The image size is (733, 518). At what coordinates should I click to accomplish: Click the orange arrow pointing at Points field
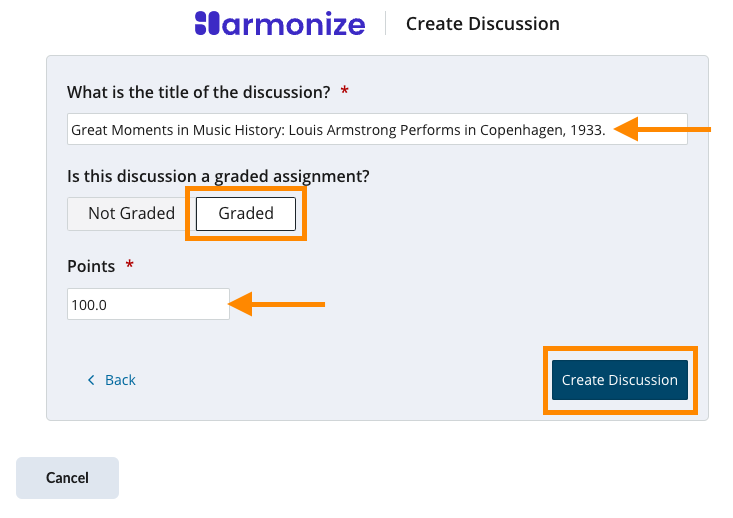click(277, 304)
